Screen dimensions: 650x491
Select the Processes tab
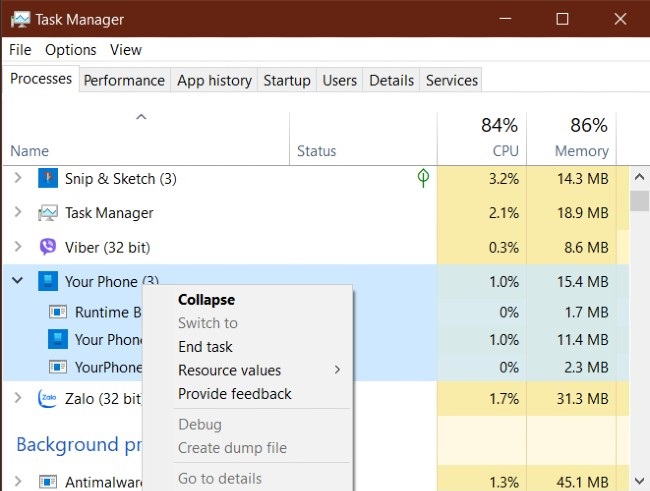[41, 78]
